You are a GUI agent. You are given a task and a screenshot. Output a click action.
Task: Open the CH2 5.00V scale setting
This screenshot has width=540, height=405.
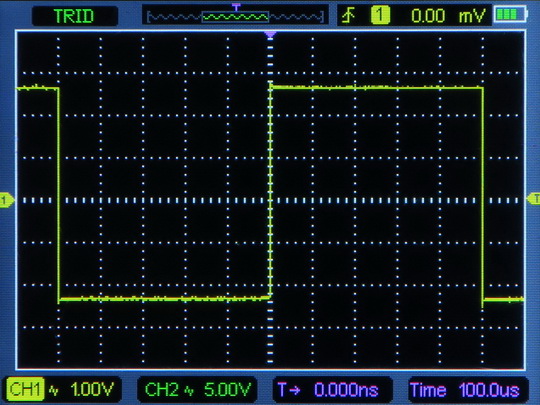(227, 390)
